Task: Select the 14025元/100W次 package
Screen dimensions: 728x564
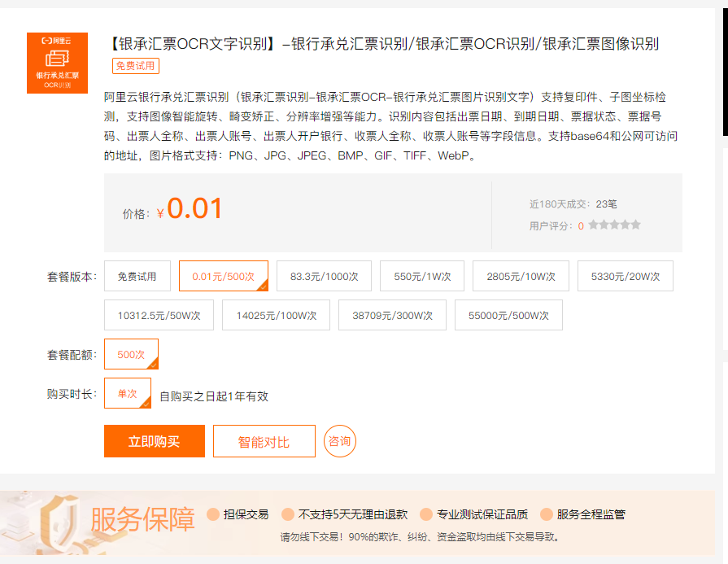Action: pyautogui.click(x=277, y=315)
